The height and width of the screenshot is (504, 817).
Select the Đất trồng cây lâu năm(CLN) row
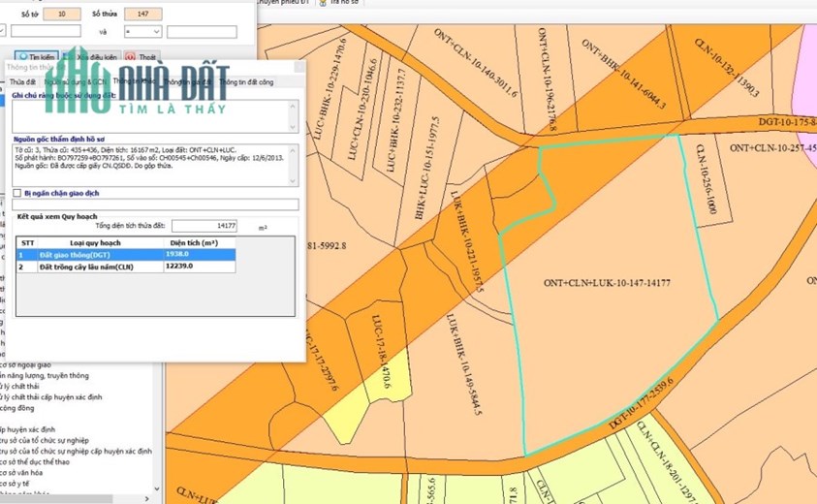126,267
